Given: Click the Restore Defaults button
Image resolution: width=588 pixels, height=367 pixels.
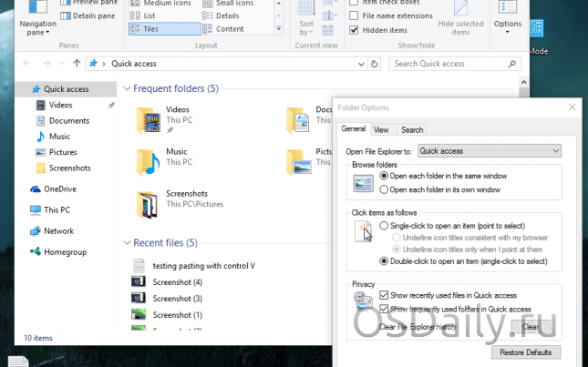Looking at the screenshot, I should [525, 352].
